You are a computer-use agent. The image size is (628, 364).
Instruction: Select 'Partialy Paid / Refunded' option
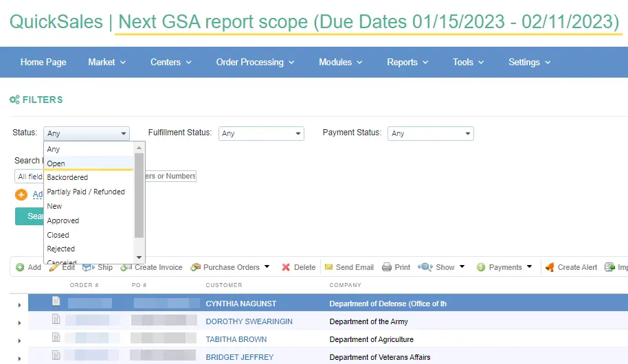(89, 192)
